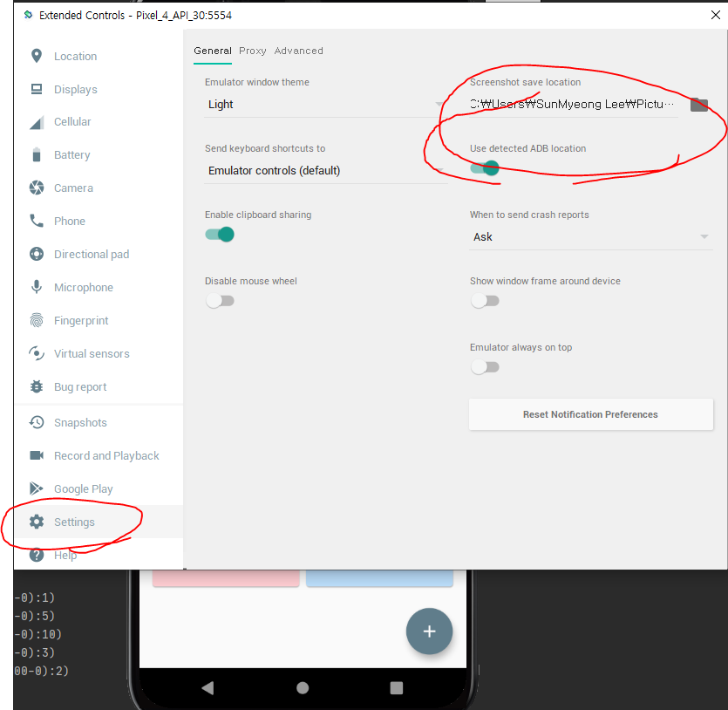
Task: Click the Microphone sidebar label
Action: tap(84, 288)
